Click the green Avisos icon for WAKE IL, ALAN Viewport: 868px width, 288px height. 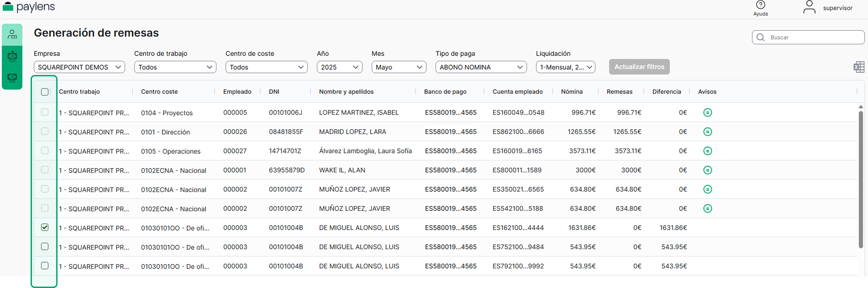(x=707, y=170)
